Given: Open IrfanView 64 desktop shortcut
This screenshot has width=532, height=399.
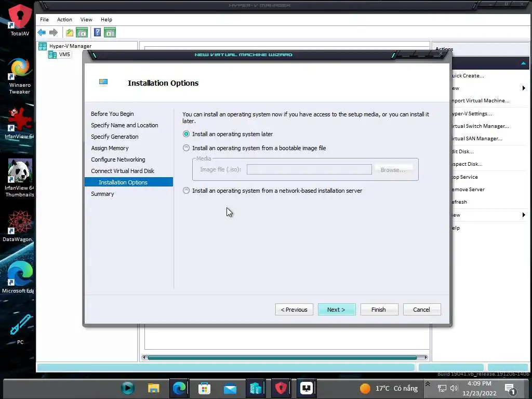Looking at the screenshot, I should click(20, 123).
